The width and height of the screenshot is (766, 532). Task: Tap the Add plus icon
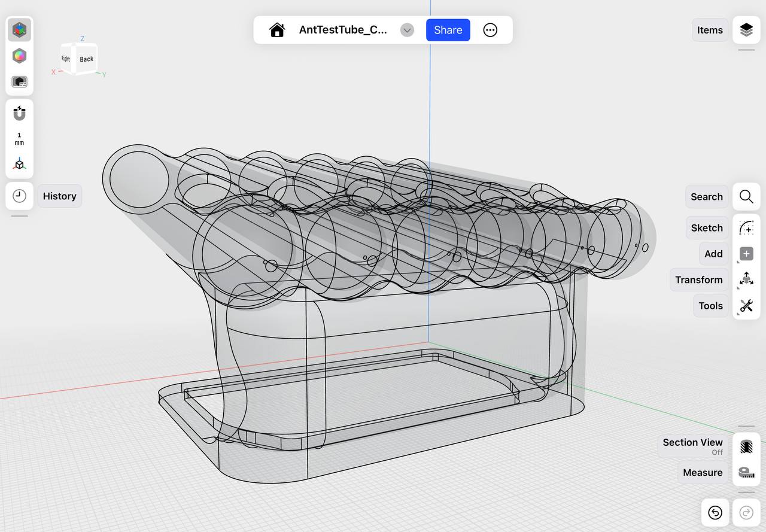(x=746, y=254)
